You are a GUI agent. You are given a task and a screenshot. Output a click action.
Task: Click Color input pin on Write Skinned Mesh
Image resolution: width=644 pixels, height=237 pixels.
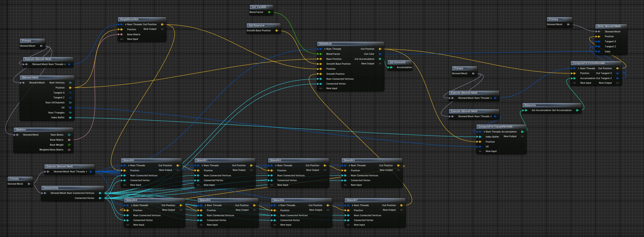click(x=599, y=51)
